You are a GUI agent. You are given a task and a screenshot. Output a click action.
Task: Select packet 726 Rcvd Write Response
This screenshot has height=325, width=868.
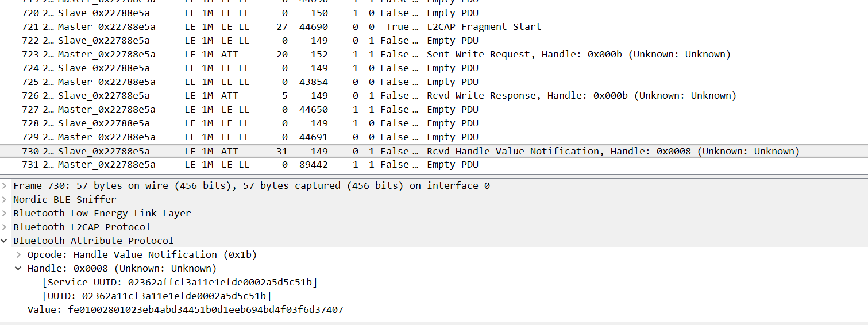(581, 96)
